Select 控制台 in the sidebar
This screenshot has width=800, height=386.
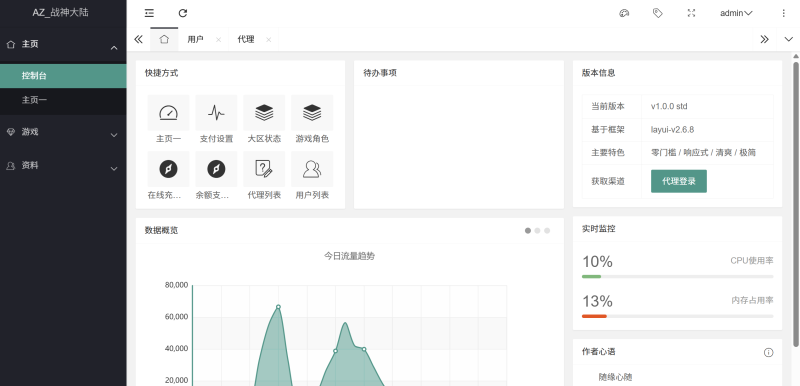click(x=63, y=76)
